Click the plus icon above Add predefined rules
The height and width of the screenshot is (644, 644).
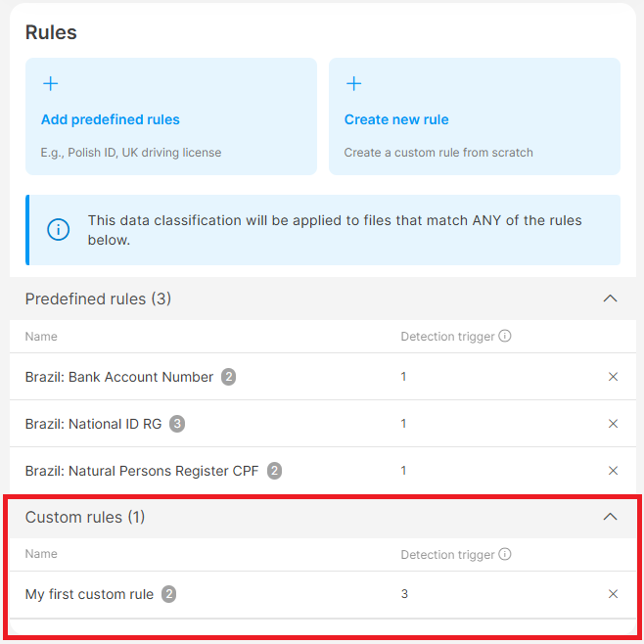pos(51,84)
